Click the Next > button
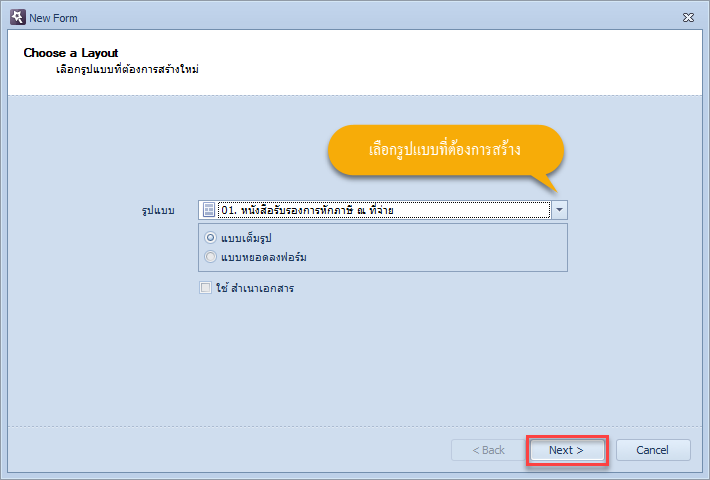The image size is (710, 480). [x=566, y=450]
